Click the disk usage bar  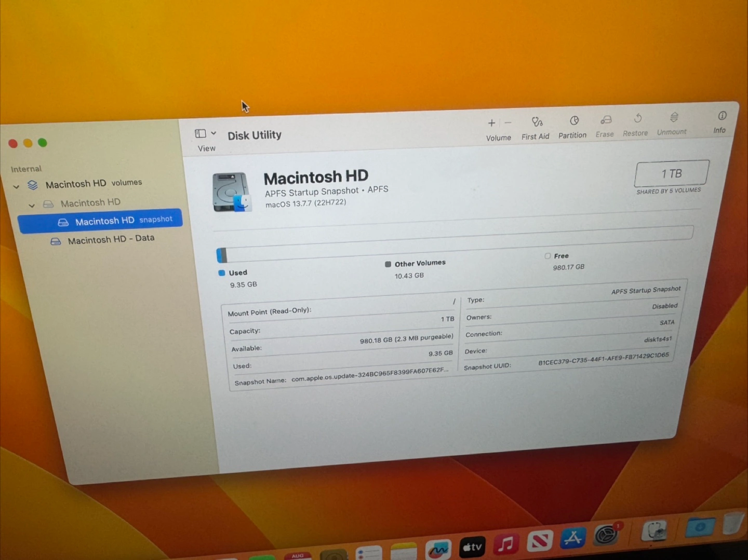455,243
